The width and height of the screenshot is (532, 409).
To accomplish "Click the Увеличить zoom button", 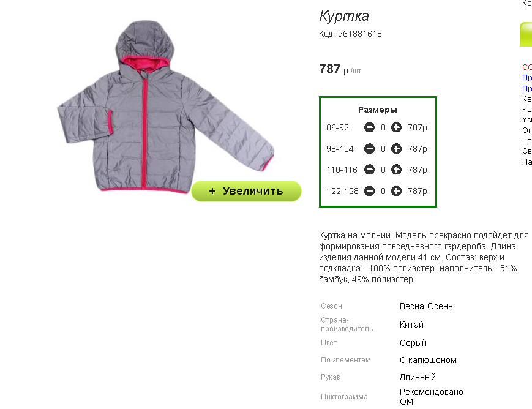I will pos(246,191).
